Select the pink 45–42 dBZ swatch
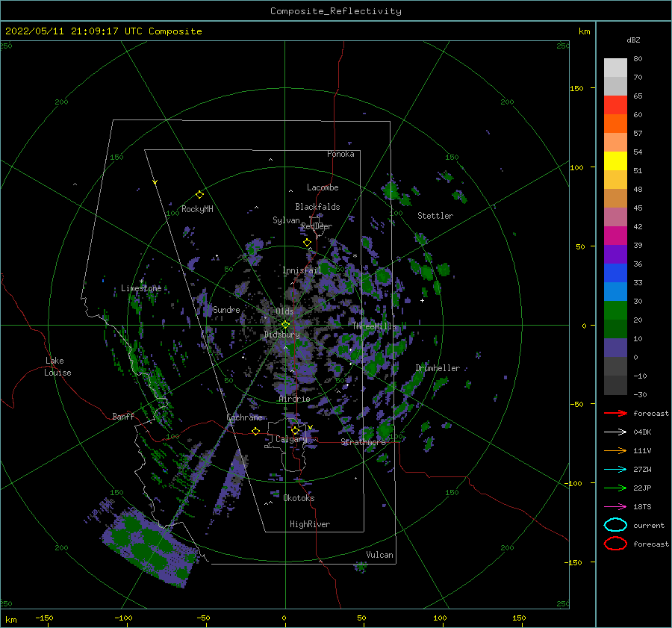Image resolution: width=672 pixels, height=628 pixels. click(615, 217)
